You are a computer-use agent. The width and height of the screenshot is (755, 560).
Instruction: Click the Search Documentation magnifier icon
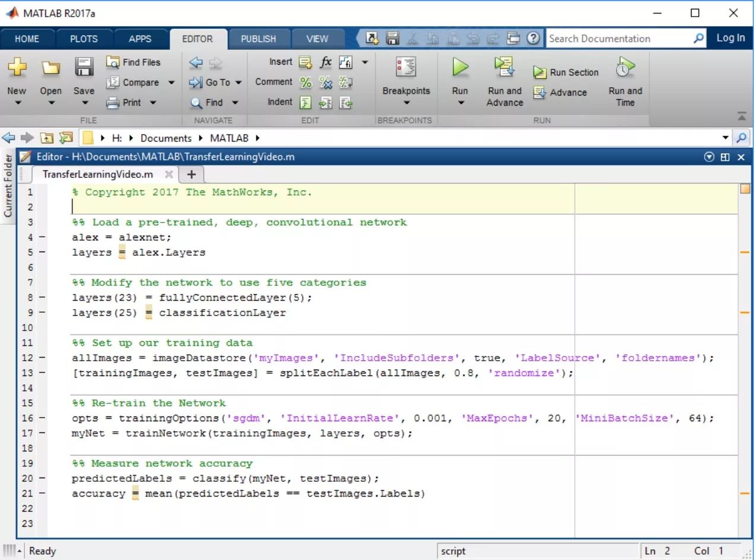click(699, 39)
